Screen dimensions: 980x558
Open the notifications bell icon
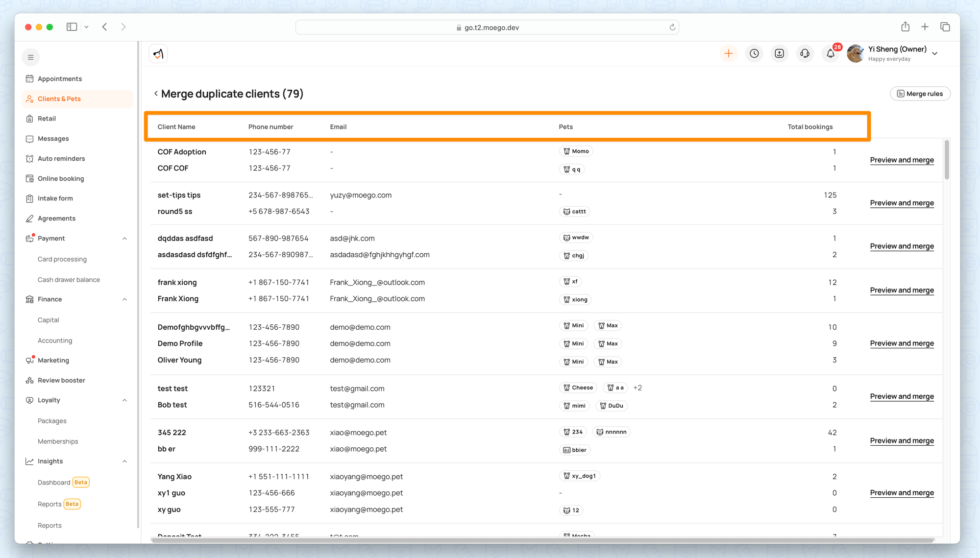831,54
